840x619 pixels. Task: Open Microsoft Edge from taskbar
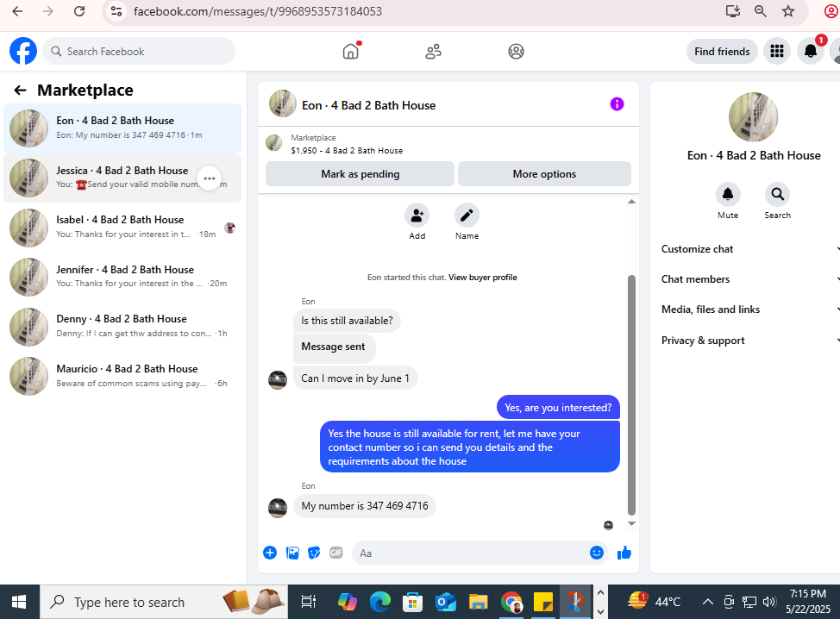coord(379,603)
